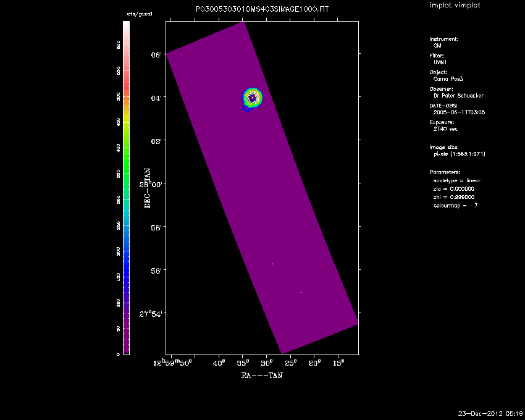This screenshot has width=525, height=420.
Task: Click the declination tick label 28°00'
Action: click(x=151, y=184)
